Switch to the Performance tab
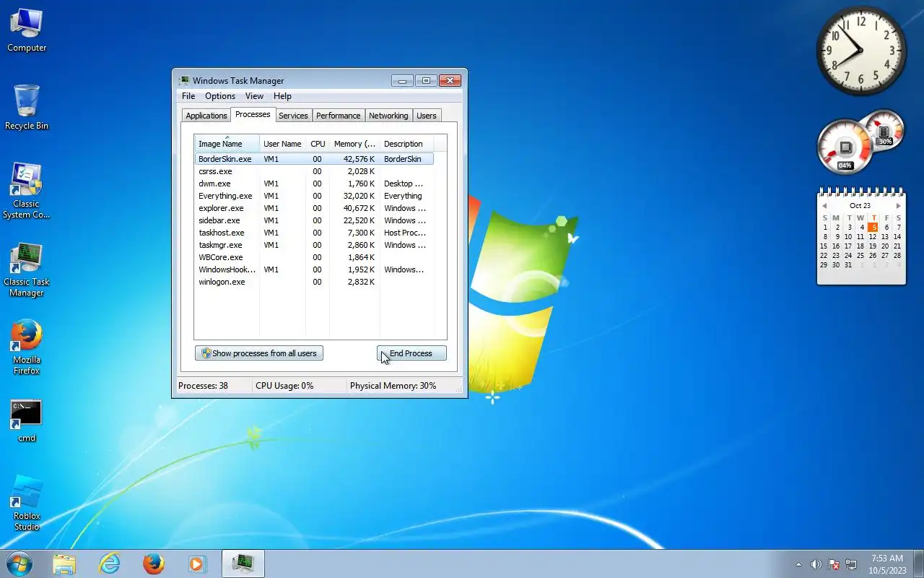This screenshot has height=578, width=924. [338, 116]
